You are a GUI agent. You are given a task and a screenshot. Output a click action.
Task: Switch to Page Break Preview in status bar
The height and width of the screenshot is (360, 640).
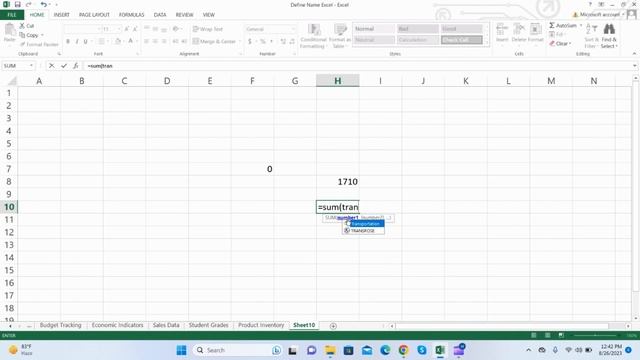(x=562, y=335)
